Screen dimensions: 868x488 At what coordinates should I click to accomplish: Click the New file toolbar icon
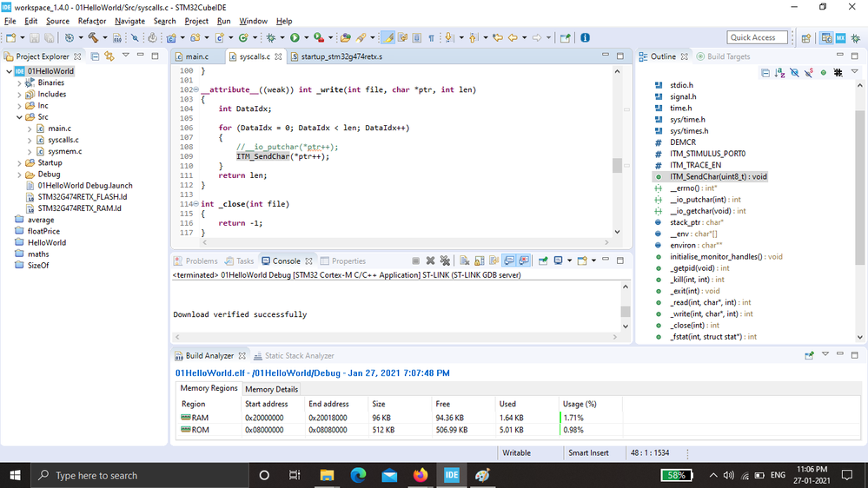pyautogui.click(x=11, y=37)
